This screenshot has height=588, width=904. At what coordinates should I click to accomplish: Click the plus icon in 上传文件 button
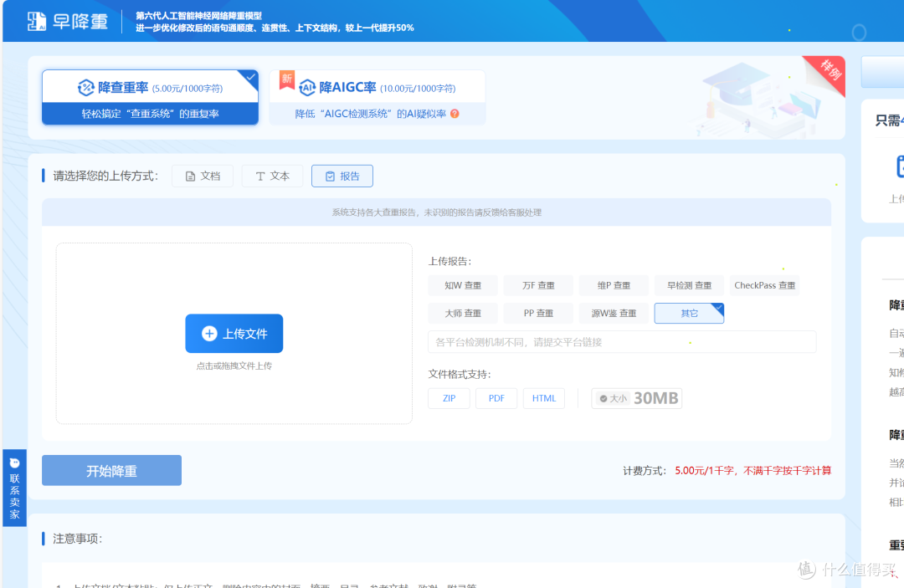click(209, 334)
